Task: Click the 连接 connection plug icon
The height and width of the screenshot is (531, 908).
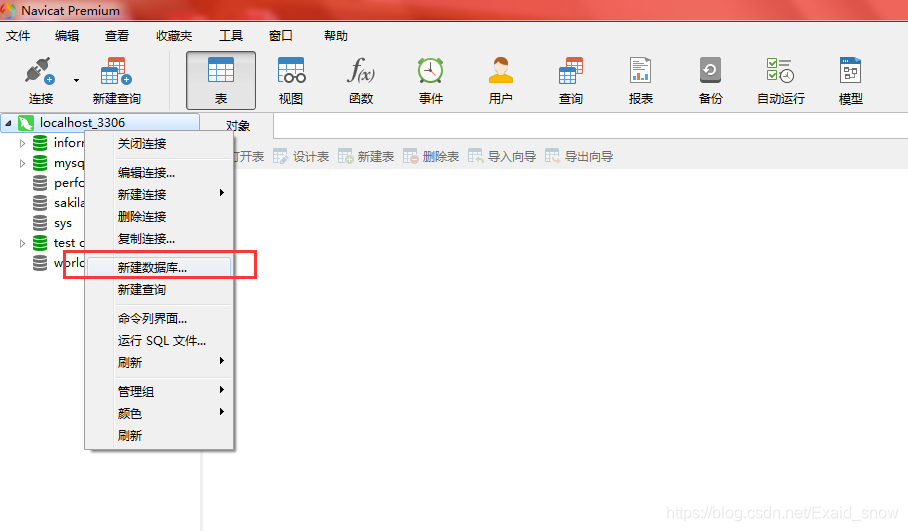Action: [x=40, y=72]
